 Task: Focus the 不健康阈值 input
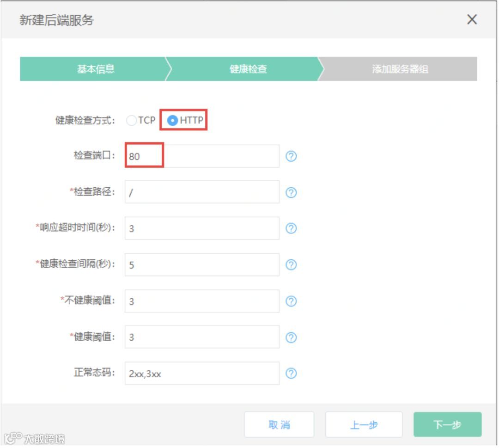(202, 301)
